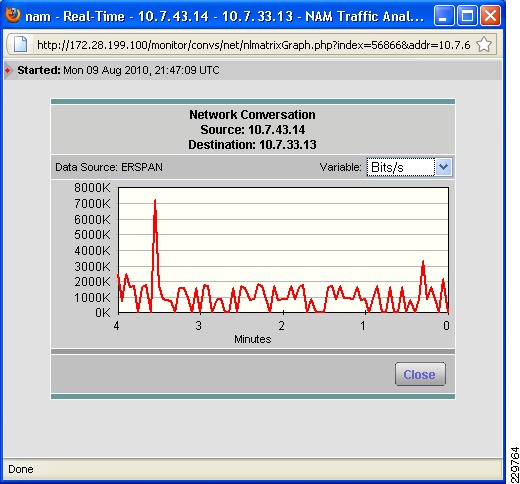Click the 4 minute axis label
This screenshot has height=484, width=520.
coord(116,326)
